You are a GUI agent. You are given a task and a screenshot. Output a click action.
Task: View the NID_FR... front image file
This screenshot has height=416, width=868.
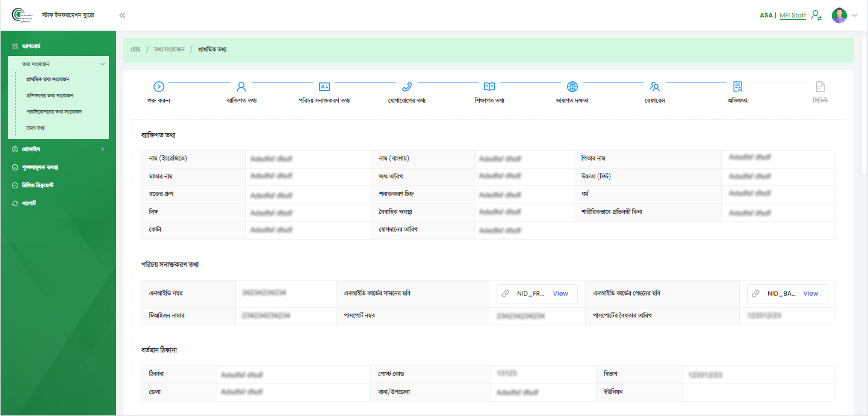pyautogui.click(x=560, y=294)
